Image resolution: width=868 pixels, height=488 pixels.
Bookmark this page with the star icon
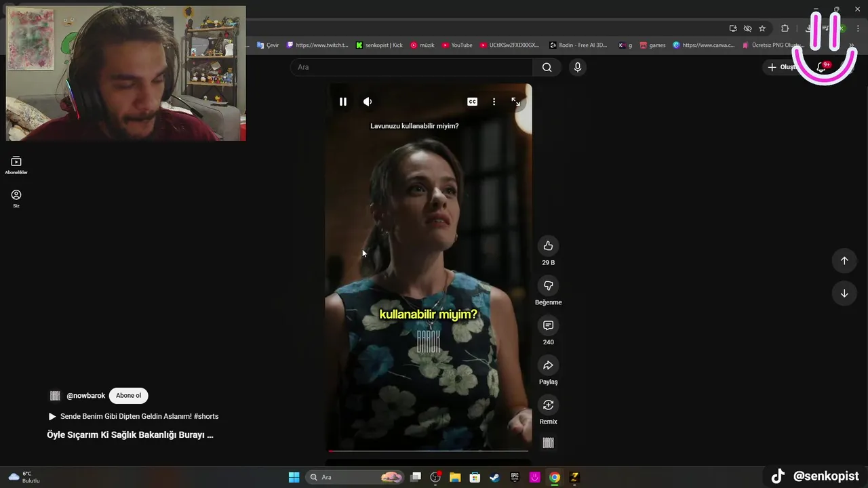[762, 28]
